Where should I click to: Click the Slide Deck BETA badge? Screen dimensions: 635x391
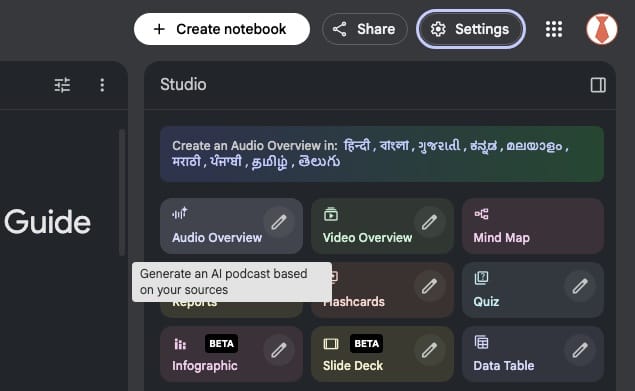click(367, 344)
